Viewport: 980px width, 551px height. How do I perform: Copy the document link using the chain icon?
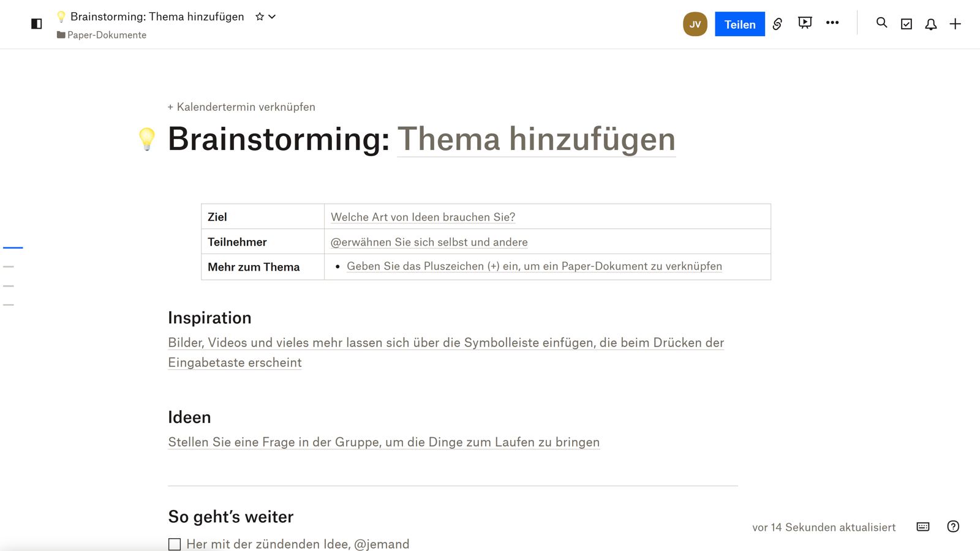(x=777, y=23)
